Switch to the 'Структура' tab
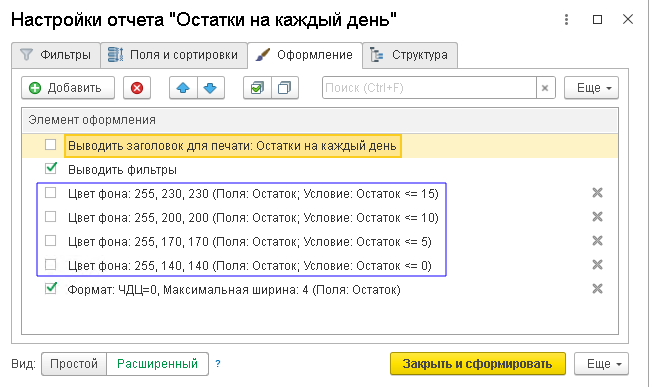The image size is (649, 387). click(410, 55)
